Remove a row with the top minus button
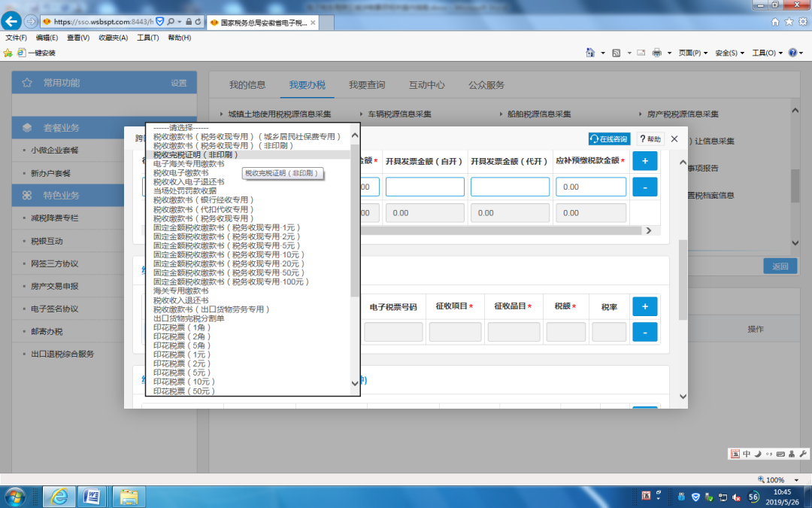This screenshot has width=812, height=508. point(645,187)
